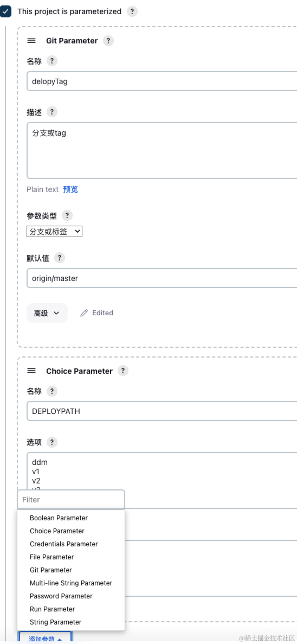Click drag handle of Choice Parameter block
The height and width of the screenshot is (644, 297).
pos(31,371)
